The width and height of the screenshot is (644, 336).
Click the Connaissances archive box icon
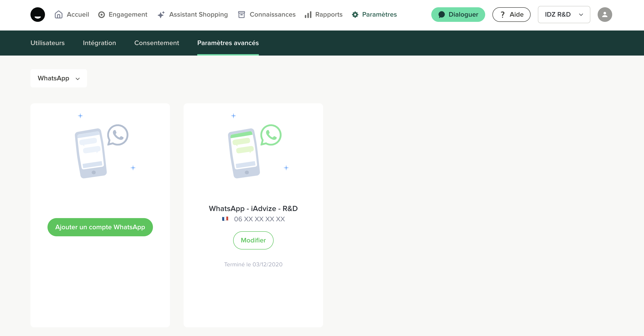tap(241, 15)
